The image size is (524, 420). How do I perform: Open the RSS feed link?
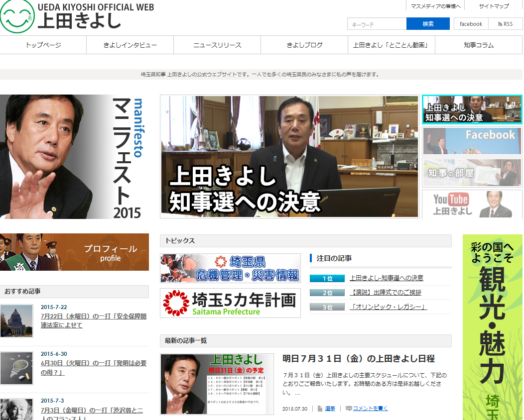point(505,24)
